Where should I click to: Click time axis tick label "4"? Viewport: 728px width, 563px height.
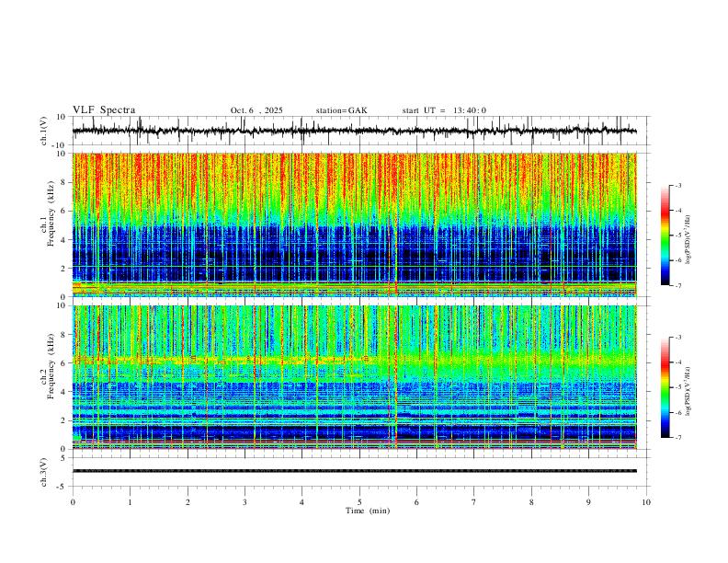pyautogui.click(x=301, y=502)
